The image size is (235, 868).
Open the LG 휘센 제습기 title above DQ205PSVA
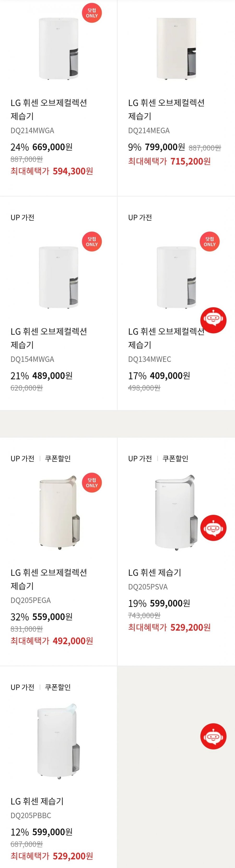tap(155, 572)
